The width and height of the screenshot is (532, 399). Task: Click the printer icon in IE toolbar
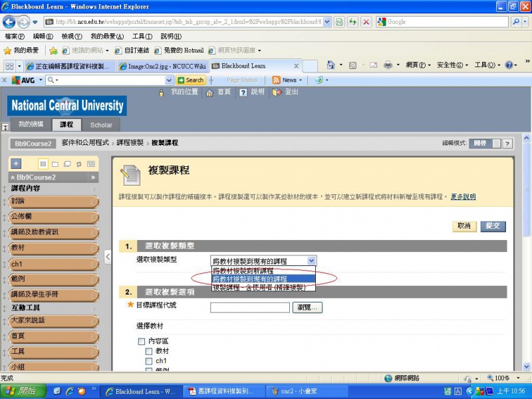coord(388,65)
